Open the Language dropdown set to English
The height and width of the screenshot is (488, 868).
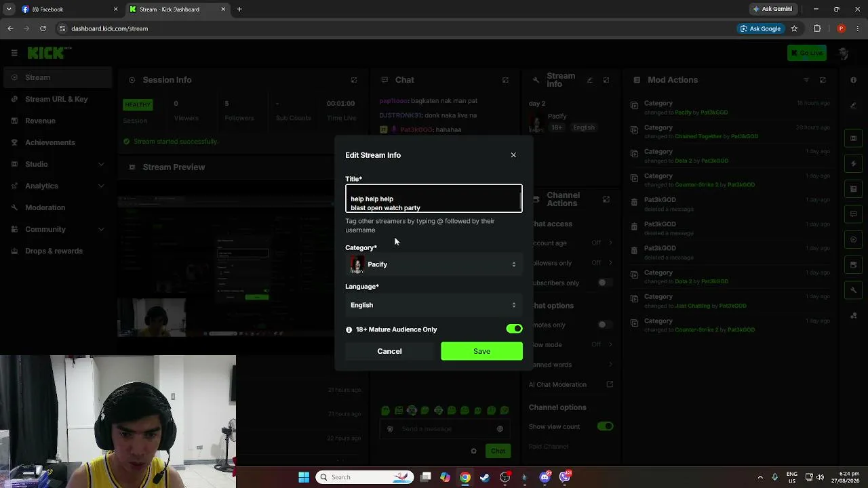click(433, 305)
